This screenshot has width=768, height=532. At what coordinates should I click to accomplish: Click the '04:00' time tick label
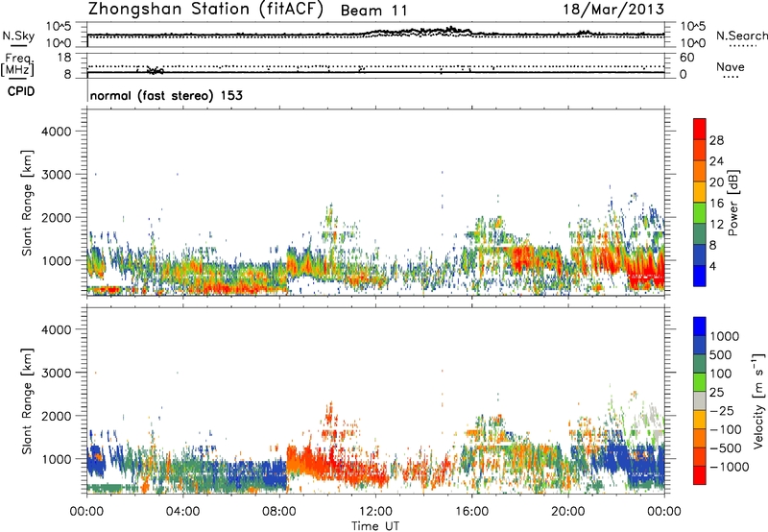pyautogui.click(x=182, y=512)
